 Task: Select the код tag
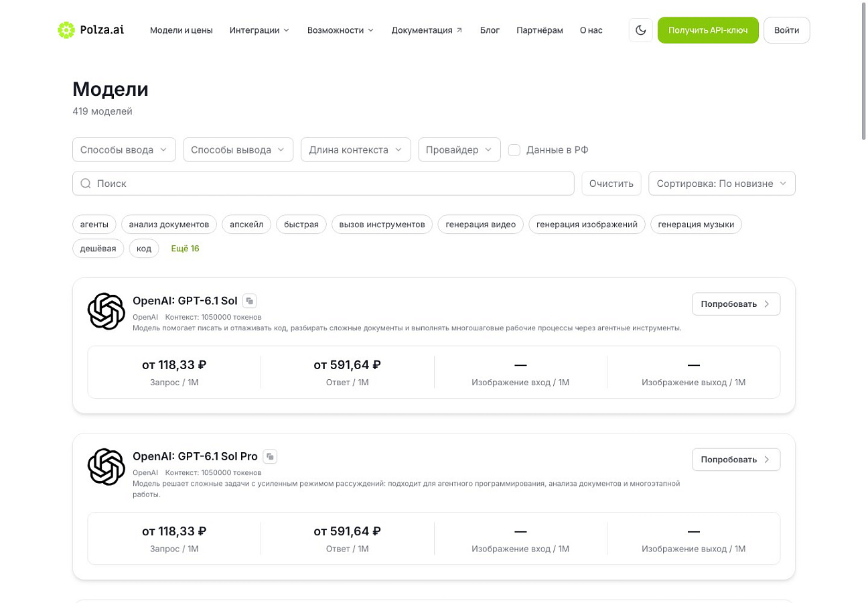pos(144,249)
